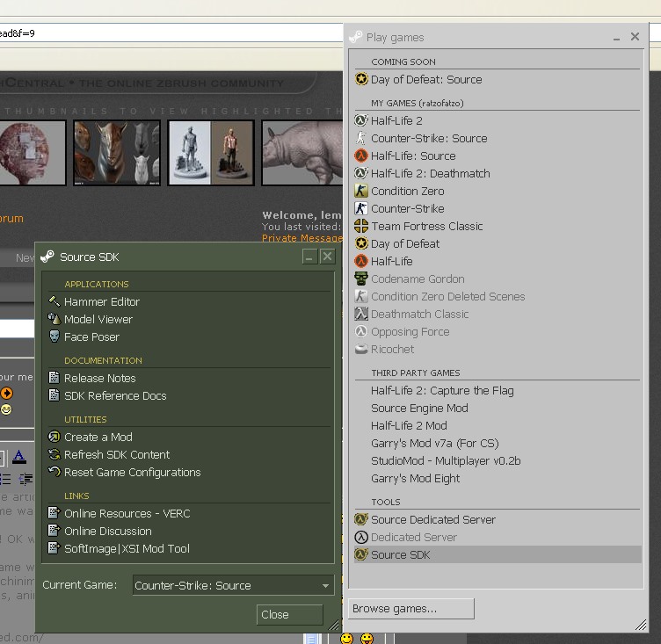Image resolution: width=661 pixels, height=644 pixels.
Task: Open Hammer Editor via its hammer icon
Action: [x=54, y=301]
